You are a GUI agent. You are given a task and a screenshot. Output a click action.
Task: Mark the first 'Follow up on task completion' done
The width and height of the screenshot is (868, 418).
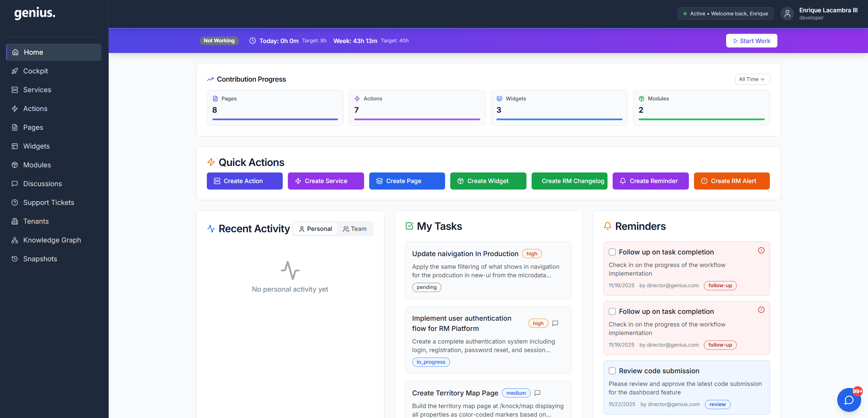tap(612, 252)
